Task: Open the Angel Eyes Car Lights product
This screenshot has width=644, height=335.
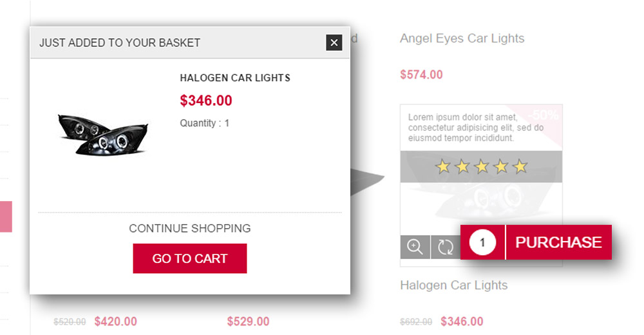Action: 462,38
